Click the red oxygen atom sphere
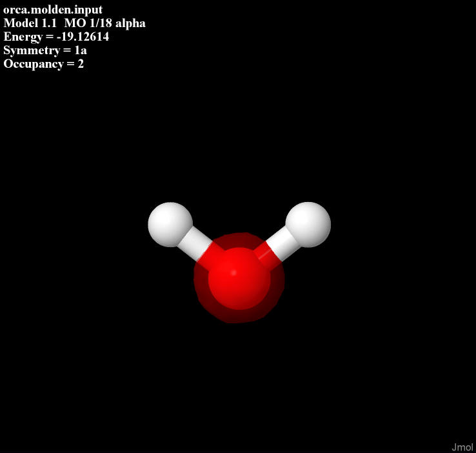Viewport: 476px width, 453px height. point(239,278)
